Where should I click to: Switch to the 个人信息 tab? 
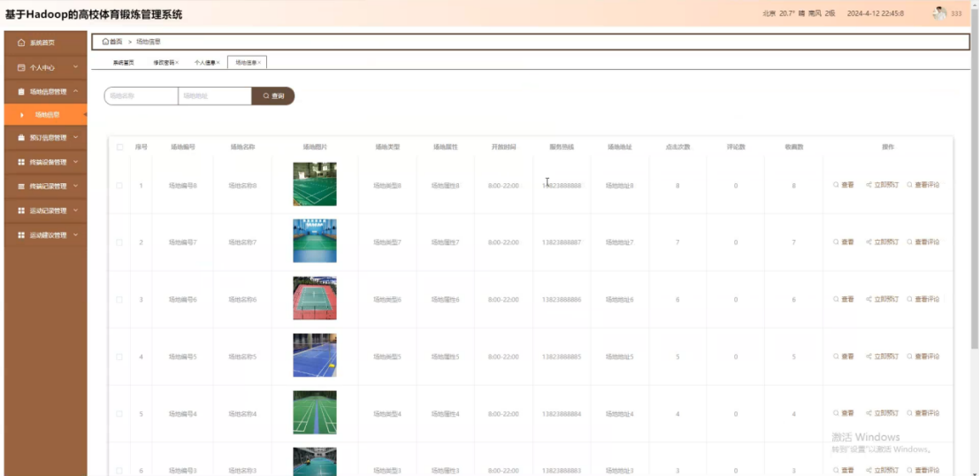(x=205, y=63)
